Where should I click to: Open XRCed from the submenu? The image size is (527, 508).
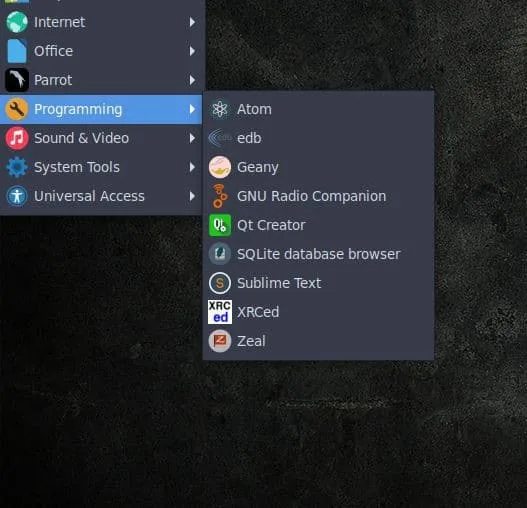pyautogui.click(x=319, y=312)
